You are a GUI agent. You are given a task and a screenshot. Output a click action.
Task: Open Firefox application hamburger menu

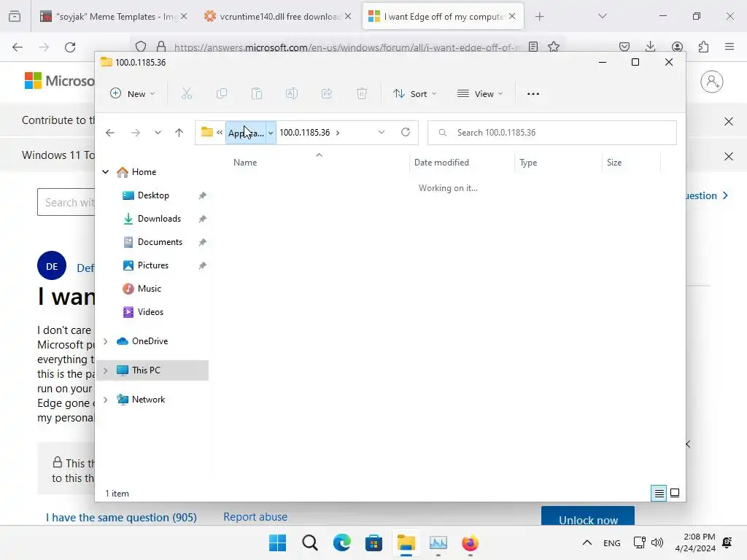729,46
